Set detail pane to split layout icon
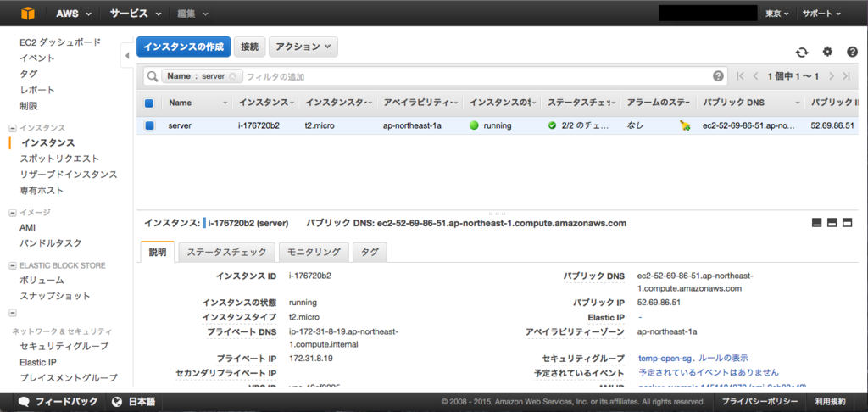 tap(832, 223)
